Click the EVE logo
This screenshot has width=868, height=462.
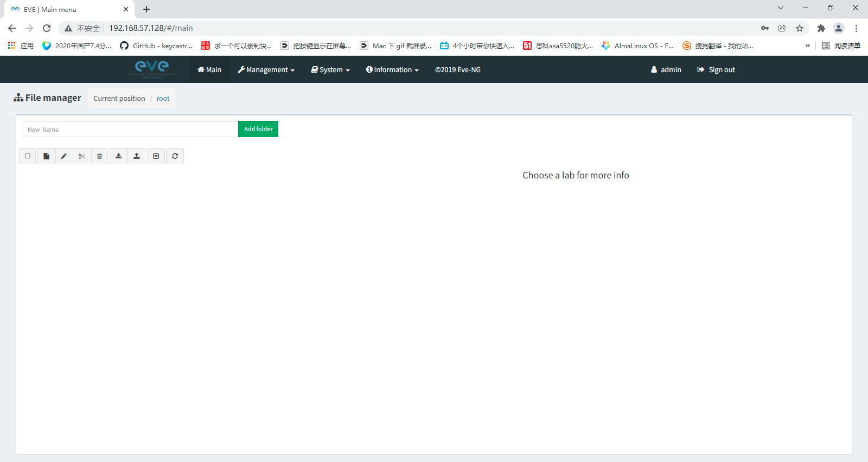click(152, 69)
